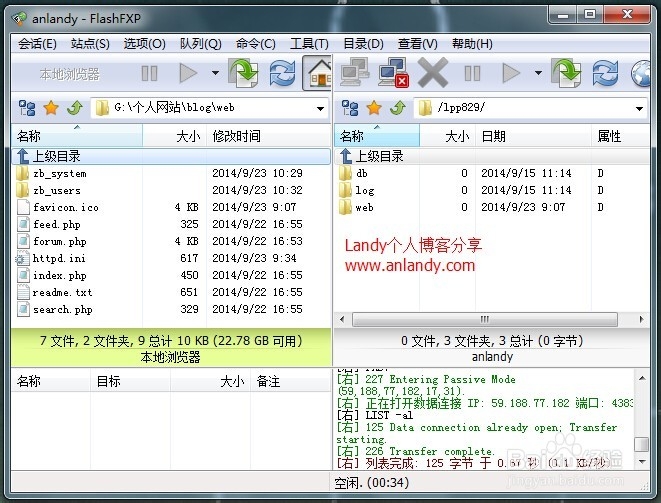This screenshot has height=503, width=661.
Task: Toggle the local browser home icon
Action: [x=319, y=73]
